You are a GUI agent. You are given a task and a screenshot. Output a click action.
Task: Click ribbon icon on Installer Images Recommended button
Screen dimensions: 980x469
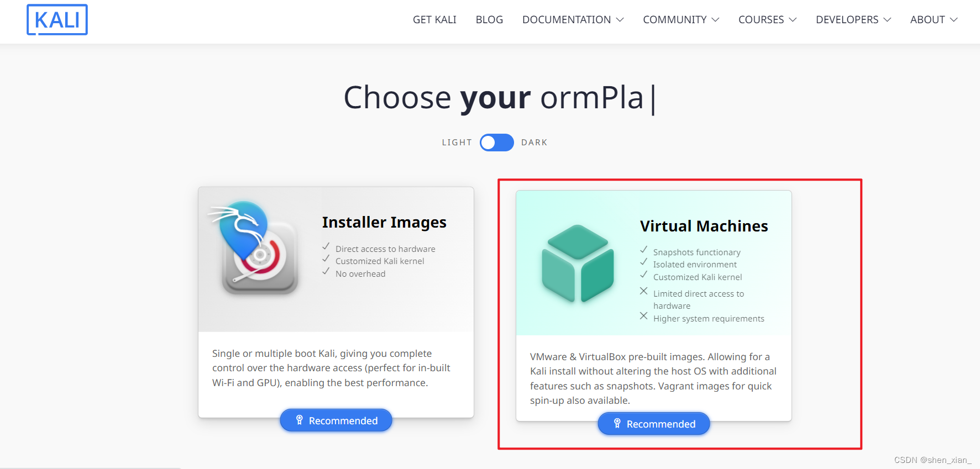click(x=299, y=420)
